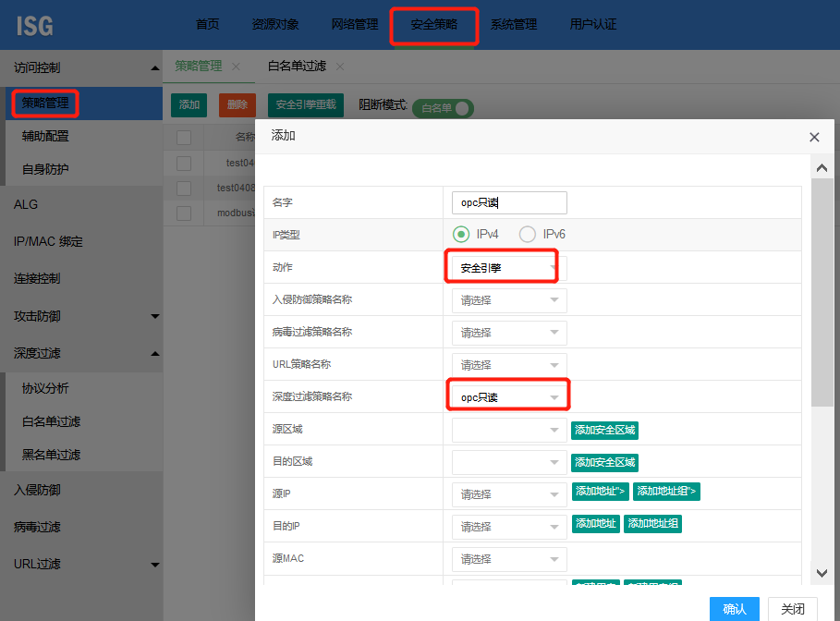Select the IPv4 radio button
The image size is (840, 621).
click(x=460, y=234)
